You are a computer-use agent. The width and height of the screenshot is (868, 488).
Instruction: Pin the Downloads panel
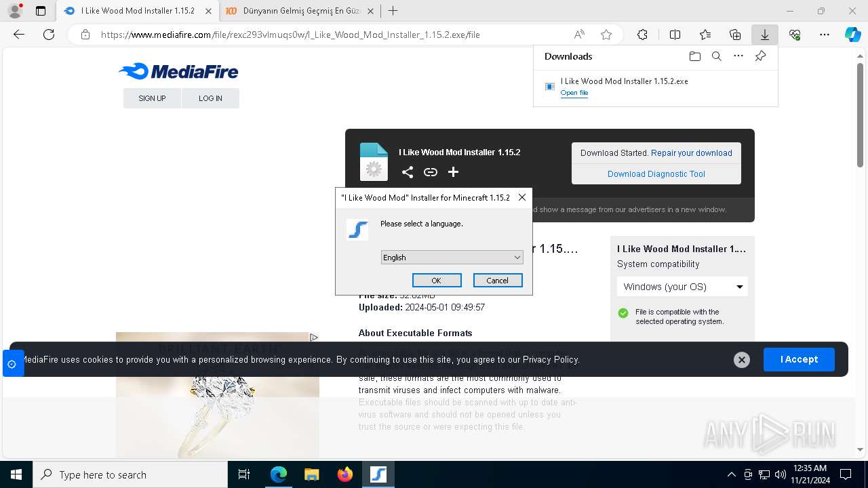760,56
